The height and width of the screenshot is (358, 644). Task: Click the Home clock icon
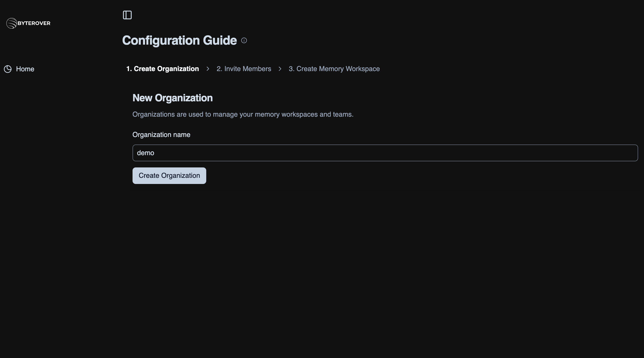pos(8,69)
